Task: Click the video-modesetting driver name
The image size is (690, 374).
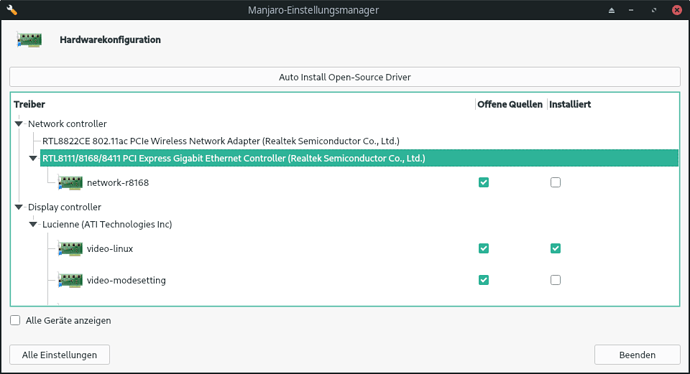Action: click(x=126, y=280)
